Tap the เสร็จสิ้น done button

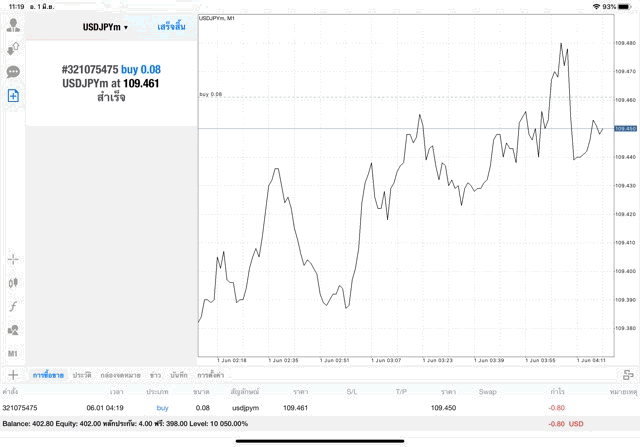click(171, 27)
